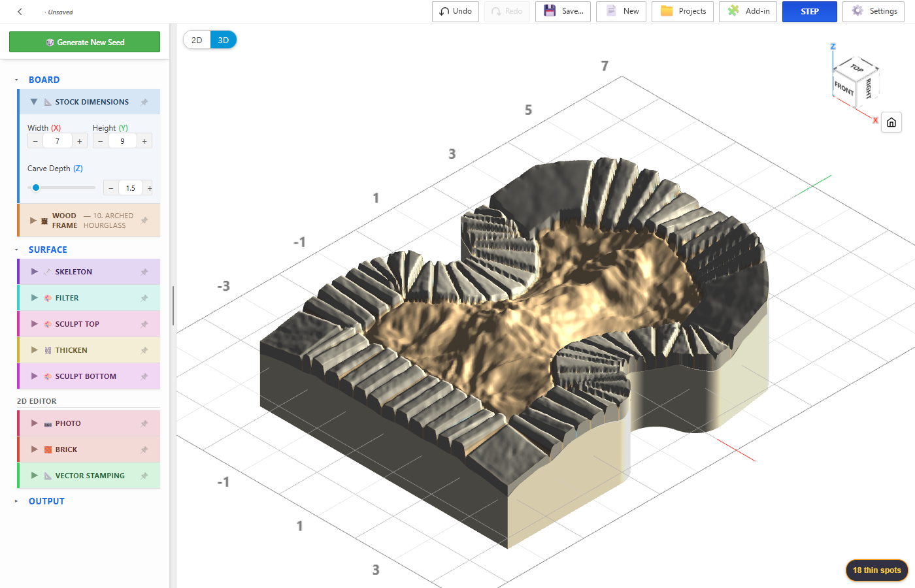915x588 pixels.
Task: Click the 18 thin spots warning
Action: pyautogui.click(x=877, y=570)
